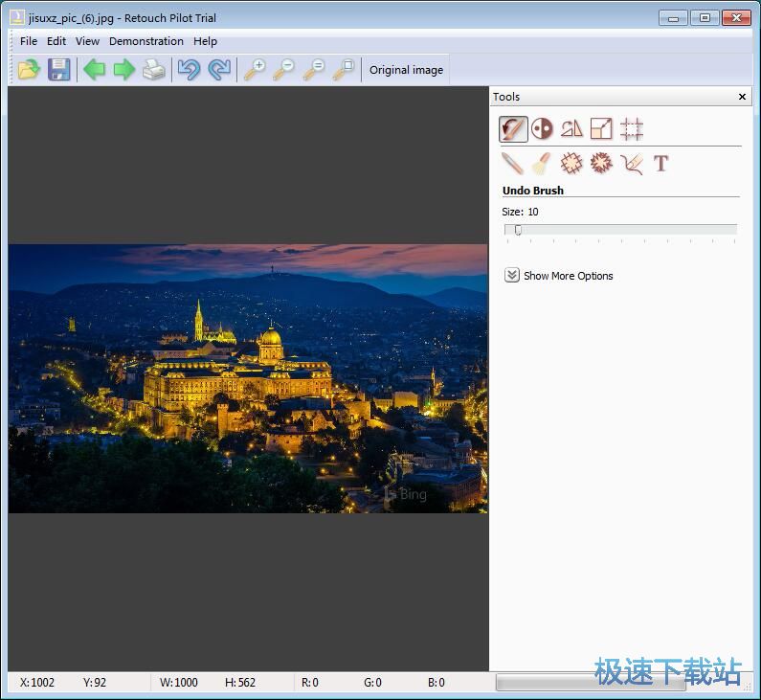Select the soft brush cleaning tool
761x700 pixels.
coord(542,163)
